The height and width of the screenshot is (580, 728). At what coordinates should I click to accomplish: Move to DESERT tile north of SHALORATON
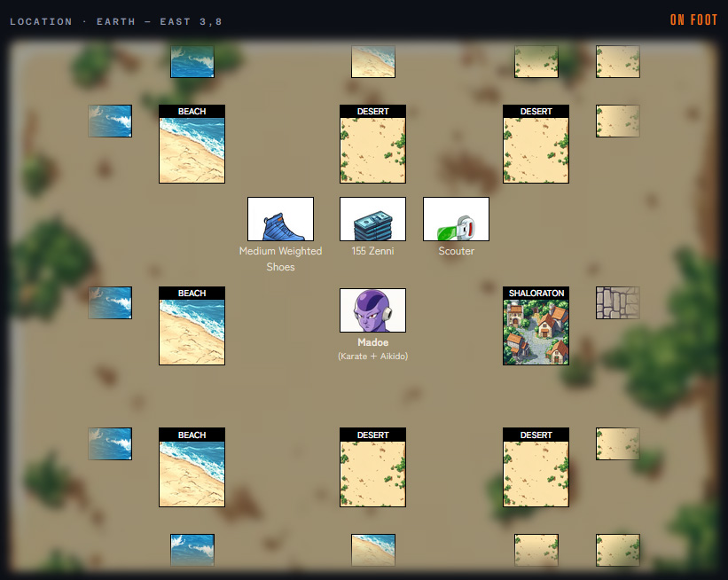pos(536,144)
